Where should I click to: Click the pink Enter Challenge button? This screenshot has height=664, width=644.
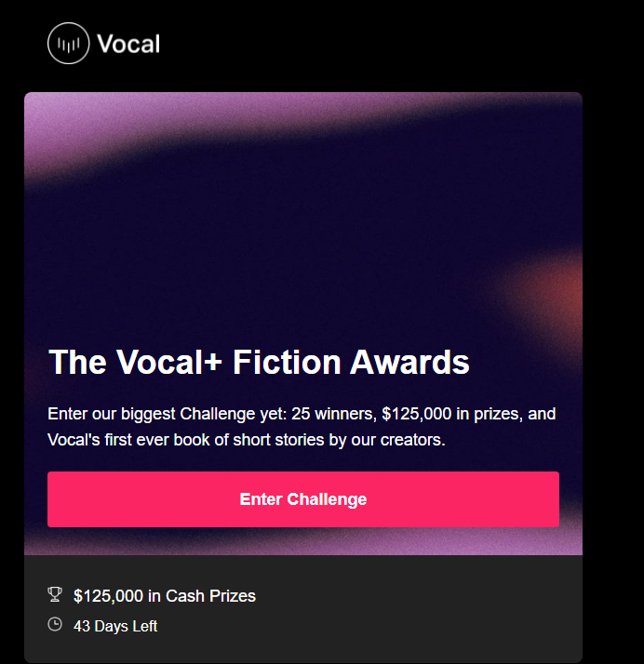click(x=303, y=499)
